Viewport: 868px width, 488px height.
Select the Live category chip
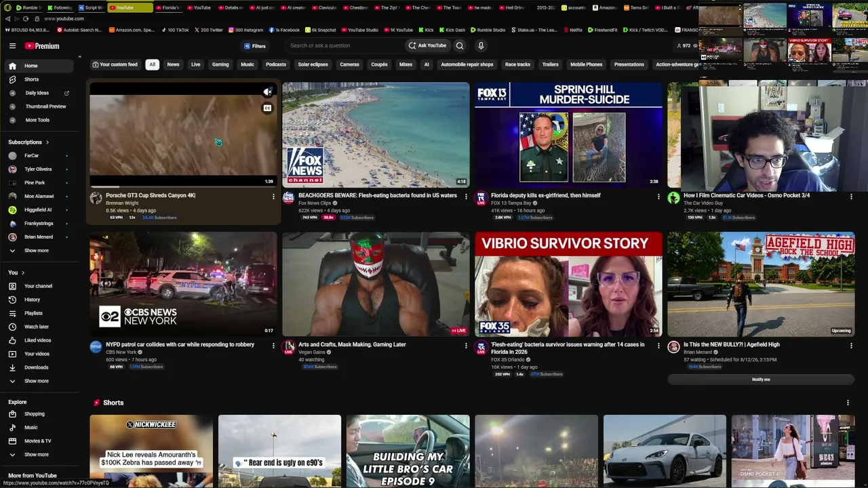(x=195, y=65)
